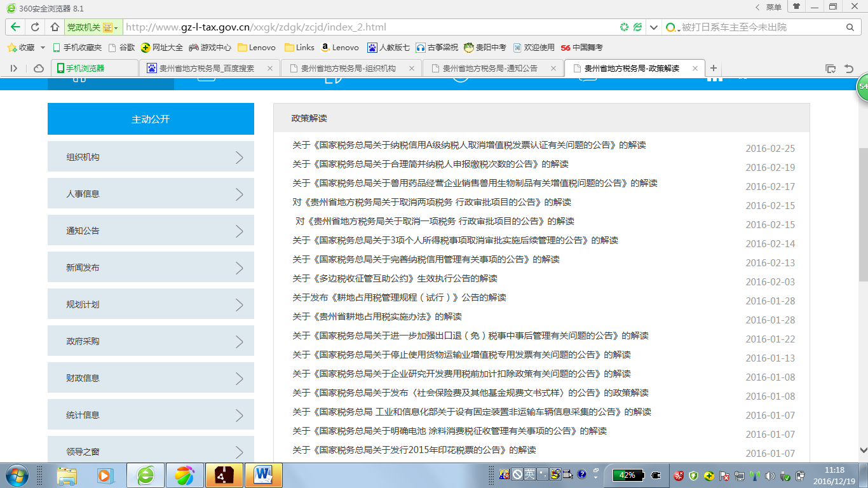This screenshot has width=868, height=488.
Task: Toggle the volume speaker icon in system tray
Action: click(770, 475)
